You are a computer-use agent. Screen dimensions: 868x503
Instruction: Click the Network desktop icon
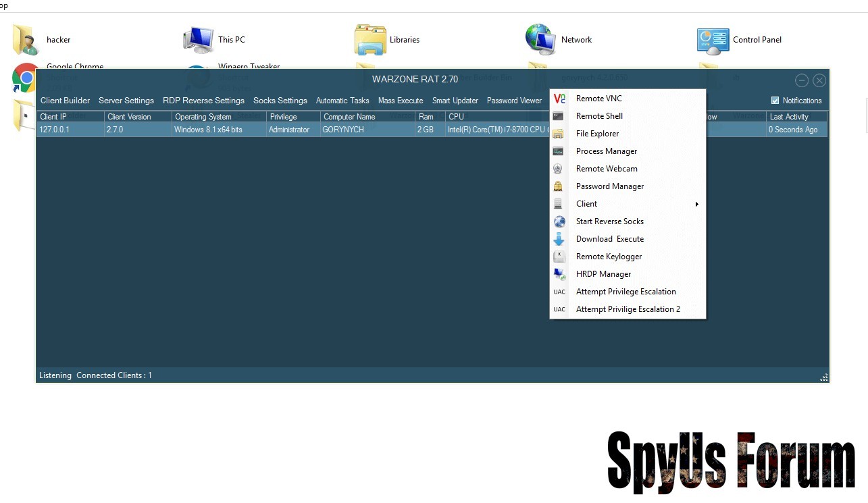click(x=540, y=40)
